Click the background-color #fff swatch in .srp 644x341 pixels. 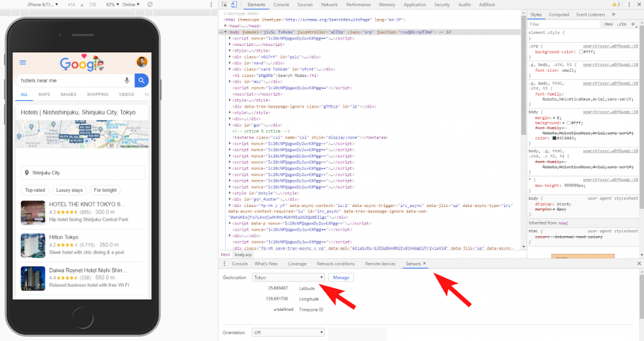click(x=581, y=52)
